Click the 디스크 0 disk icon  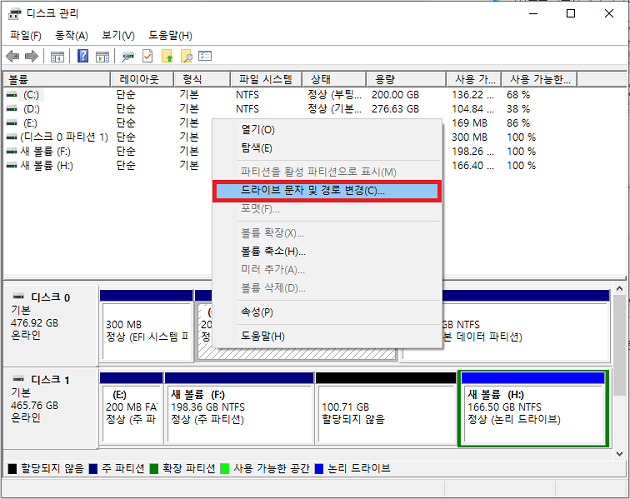(x=18, y=297)
